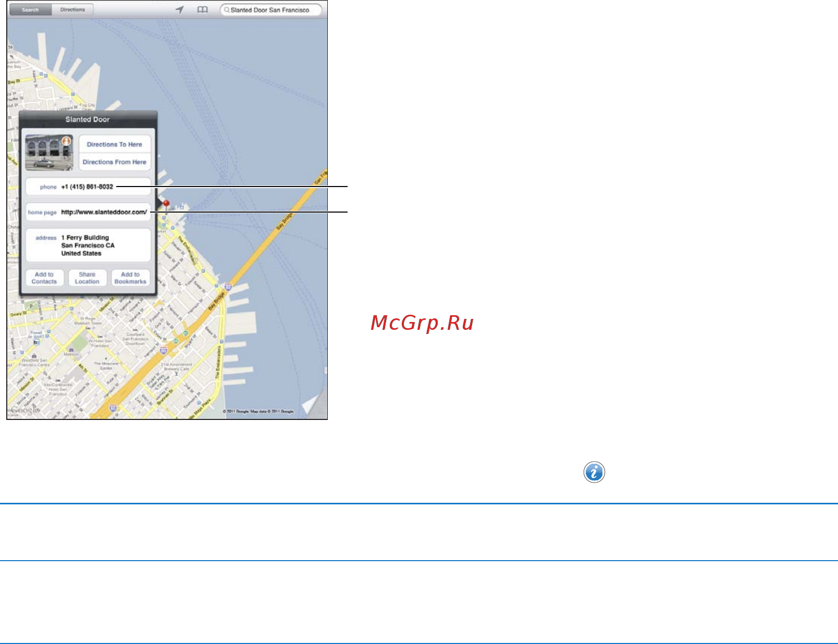Click the blue info icon
This screenshot has height=644, width=838.
point(594,472)
